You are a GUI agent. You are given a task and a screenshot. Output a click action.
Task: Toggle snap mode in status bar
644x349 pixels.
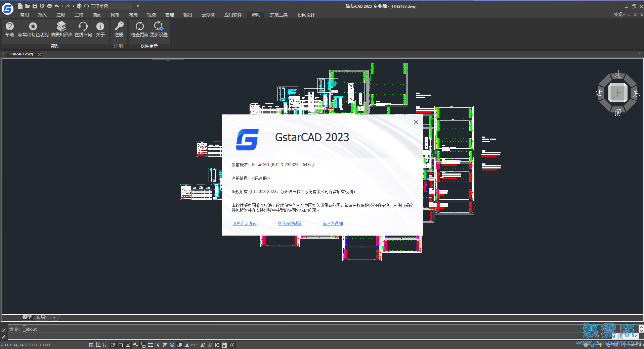coord(91,345)
